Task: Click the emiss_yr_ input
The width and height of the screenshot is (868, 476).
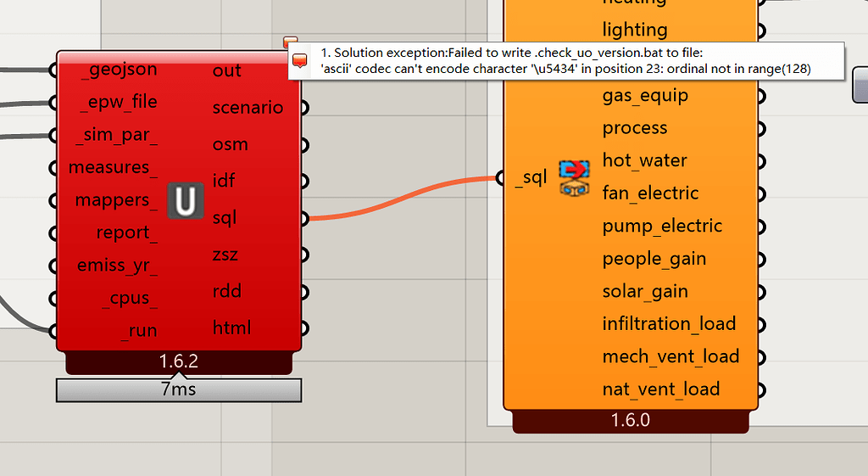Action: tap(117, 266)
